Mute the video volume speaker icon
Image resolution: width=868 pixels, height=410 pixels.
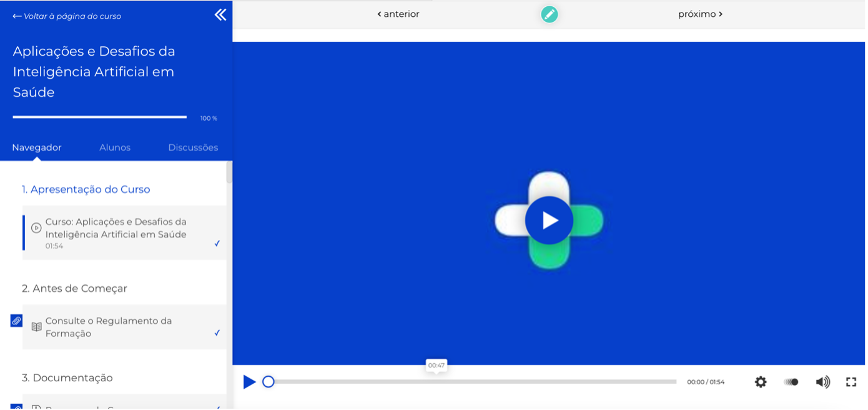[822, 382]
